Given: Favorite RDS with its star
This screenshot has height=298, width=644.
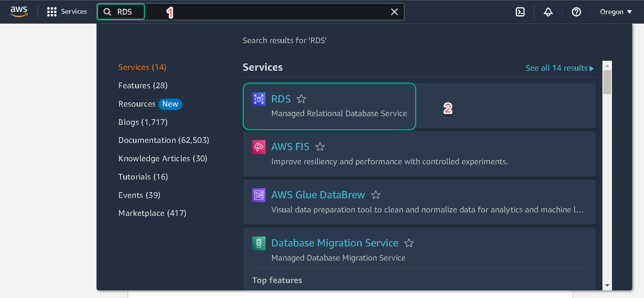Looking at the screenshot, I should pos(301,99).
